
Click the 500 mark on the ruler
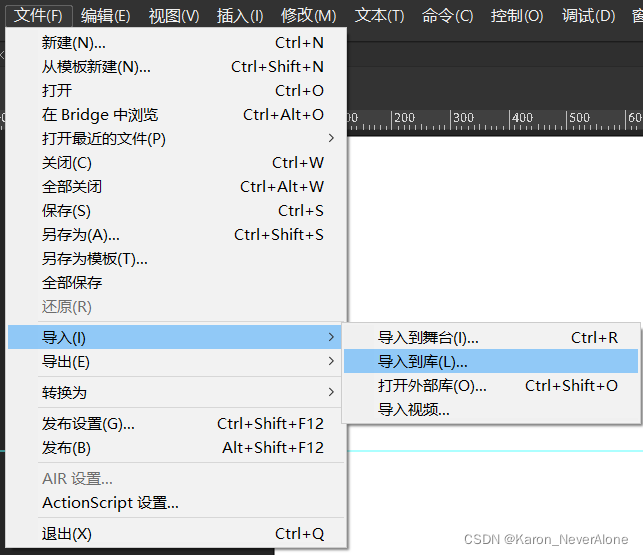click(579, 118)
